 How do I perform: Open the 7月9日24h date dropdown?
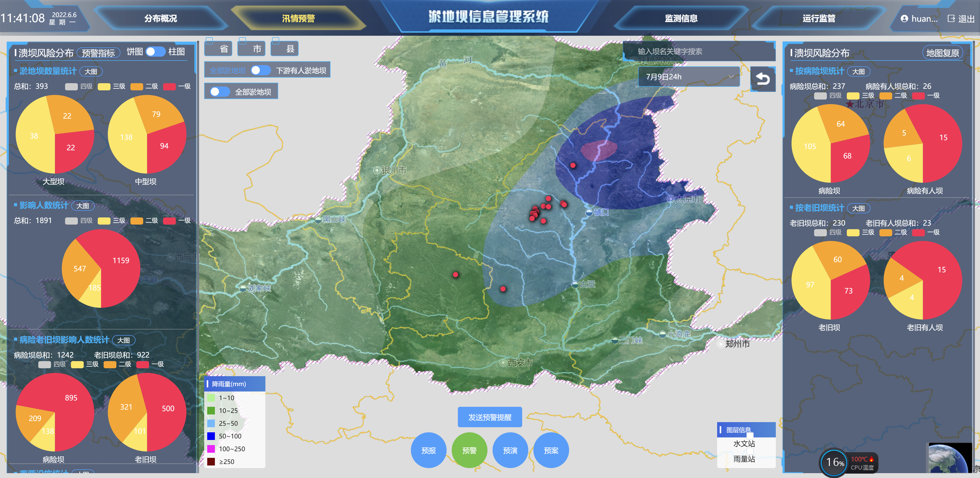689,77
